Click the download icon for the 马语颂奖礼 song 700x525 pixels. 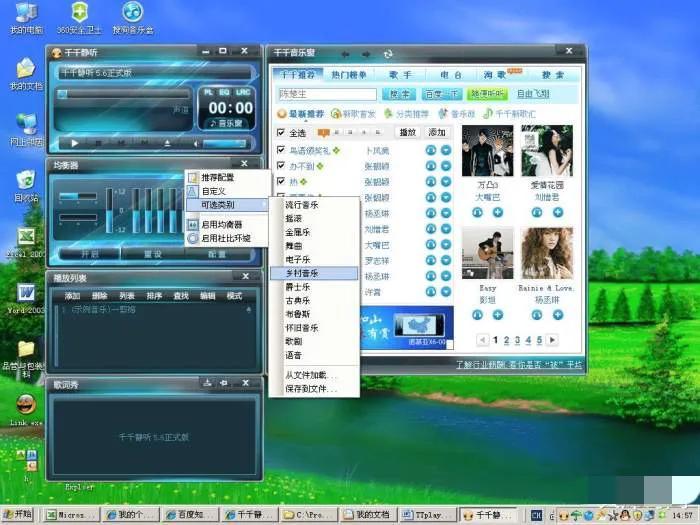[x=446, y=150]
